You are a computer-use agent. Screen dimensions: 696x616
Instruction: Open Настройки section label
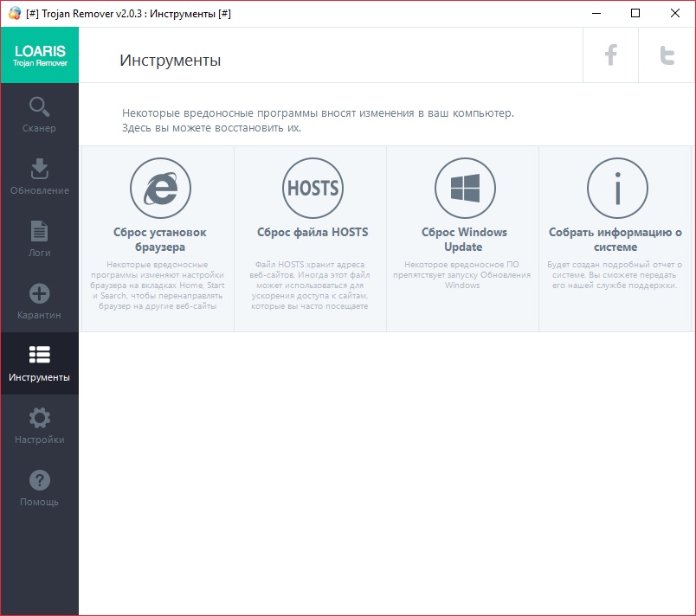[40, 440]
